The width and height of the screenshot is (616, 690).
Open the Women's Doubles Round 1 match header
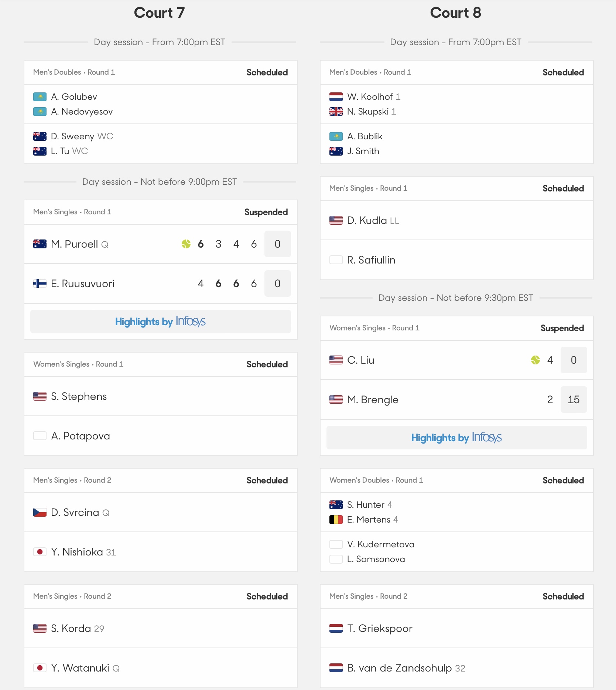coord(457,480)
